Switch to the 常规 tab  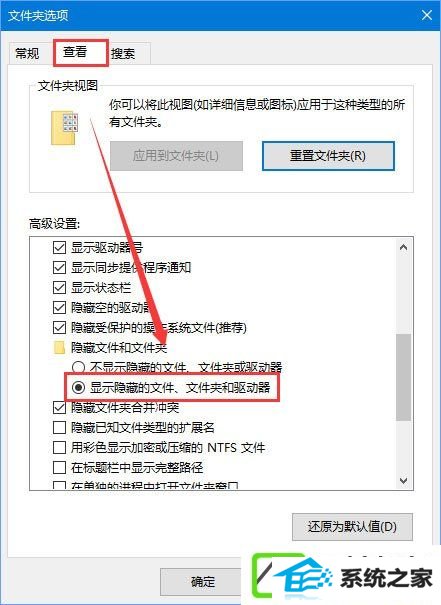(27, 53)
